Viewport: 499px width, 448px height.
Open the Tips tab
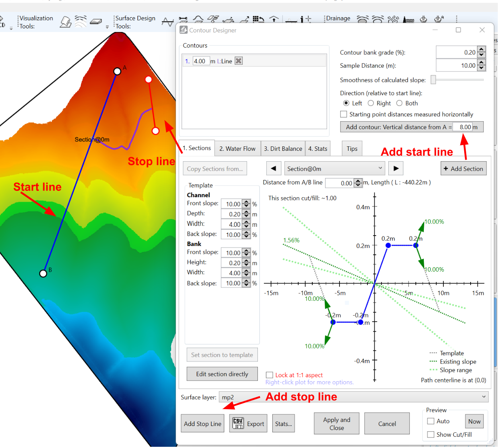coord(352,149)
